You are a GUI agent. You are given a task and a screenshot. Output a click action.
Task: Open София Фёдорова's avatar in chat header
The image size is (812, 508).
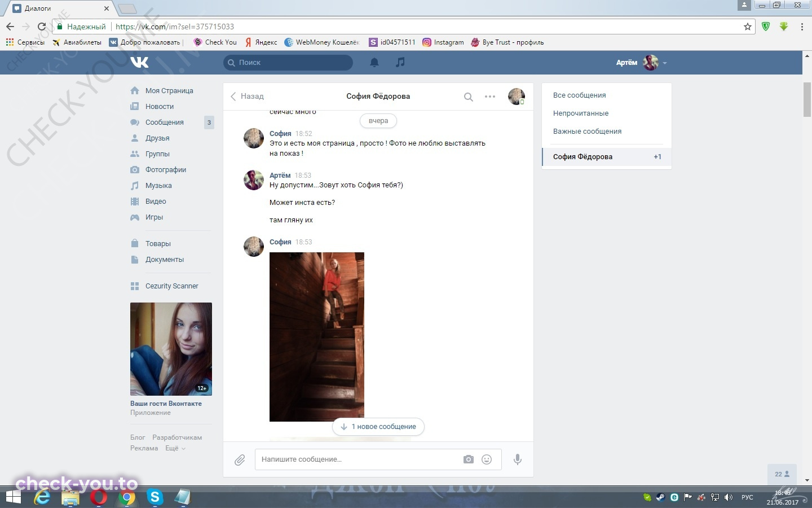(x=516, y=97)
